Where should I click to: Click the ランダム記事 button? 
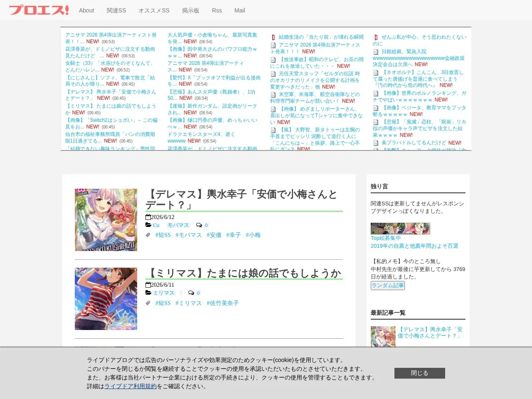point(388,286)
